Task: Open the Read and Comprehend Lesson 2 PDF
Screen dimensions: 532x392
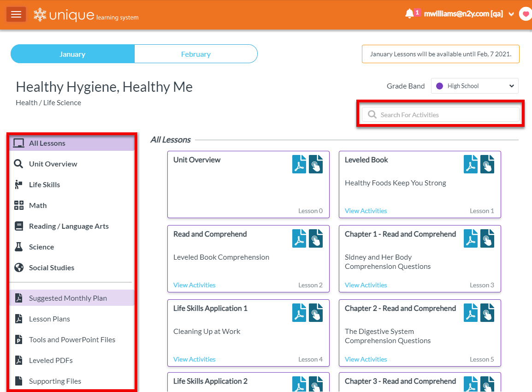Action: pyautogui.click(x=299, y=238)
